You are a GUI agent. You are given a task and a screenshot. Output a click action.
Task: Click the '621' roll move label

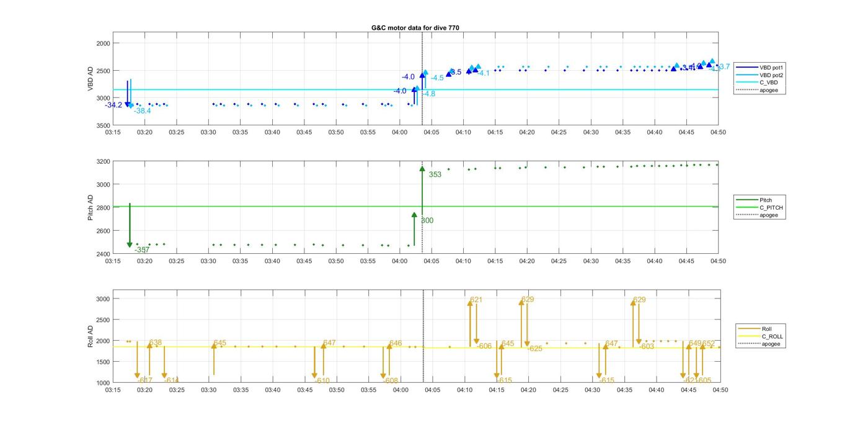(x=476, y=300)
